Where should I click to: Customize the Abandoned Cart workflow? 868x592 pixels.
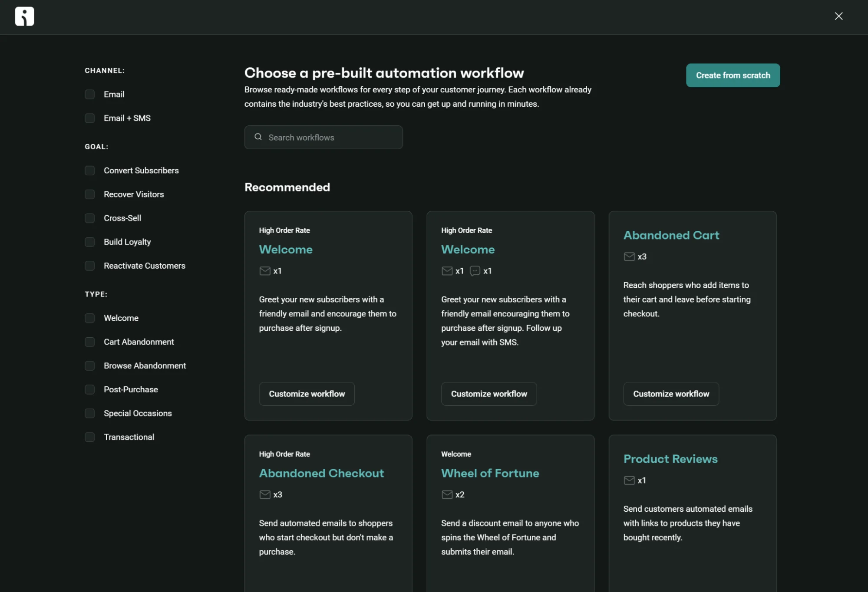click(x=671, y=394)
